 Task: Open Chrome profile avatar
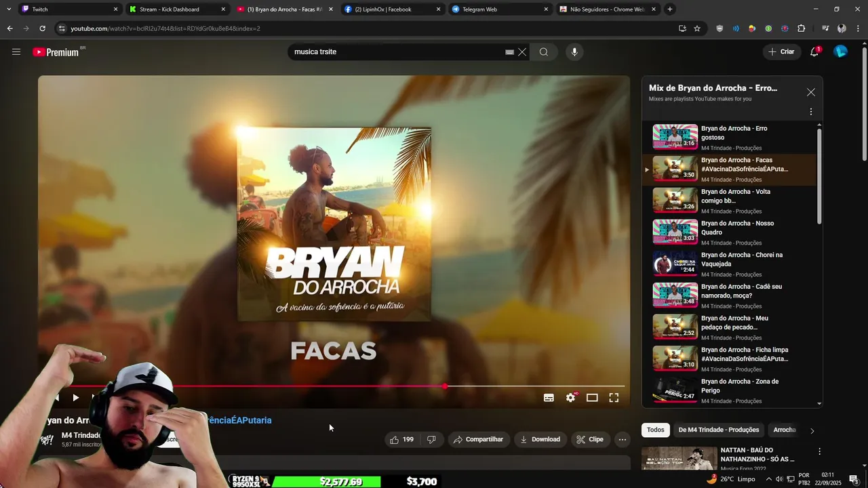click(x=842, y=28)
